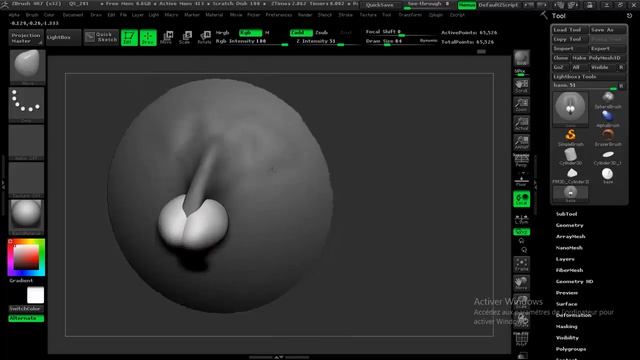The width and height of the screenshot is (640, 360).
Task: Open the Preferences menu
Action: 279,15
